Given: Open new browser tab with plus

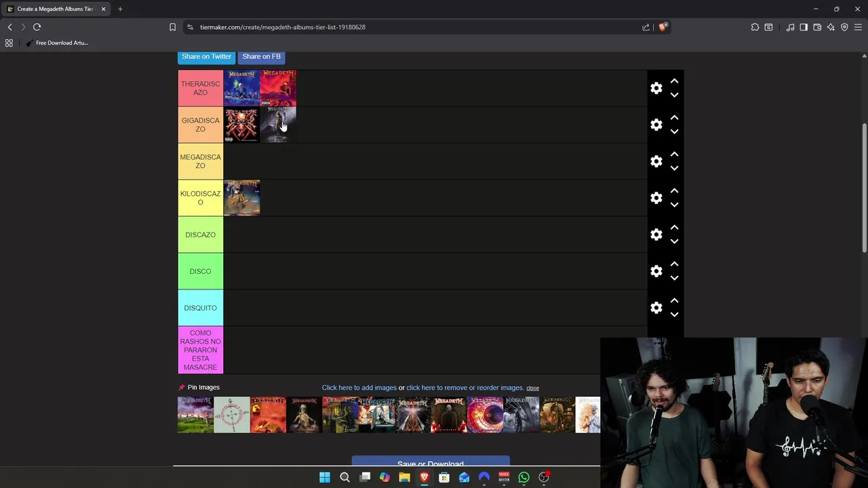Looking at the screenshot, I should (120, 9).
